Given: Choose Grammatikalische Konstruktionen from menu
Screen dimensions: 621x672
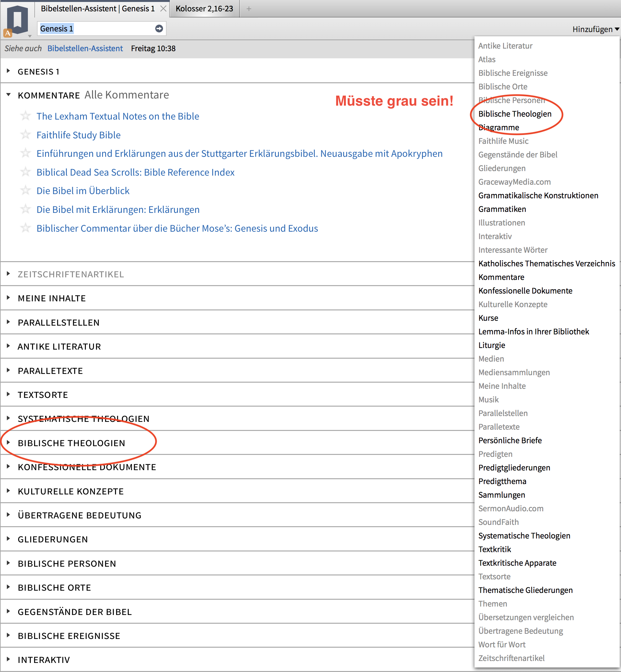Looking at the screenshot, I should pyautogui.click(x=538, y=196).
